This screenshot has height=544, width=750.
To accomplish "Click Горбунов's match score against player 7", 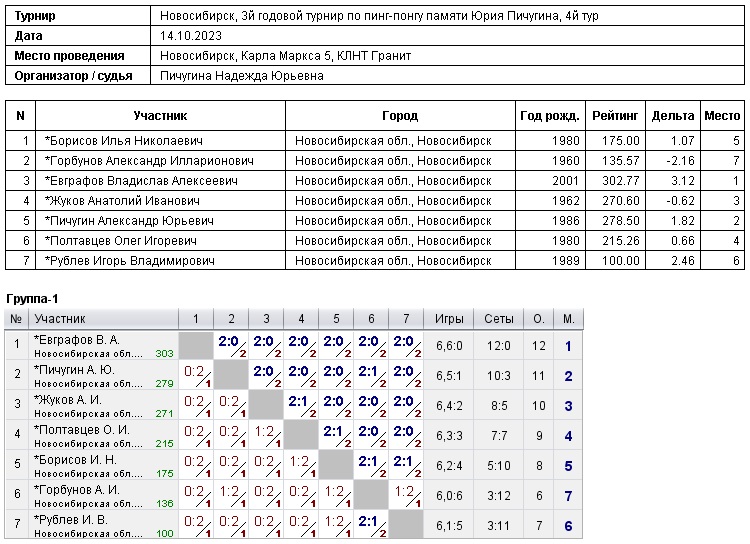I will tap(406, 495).
